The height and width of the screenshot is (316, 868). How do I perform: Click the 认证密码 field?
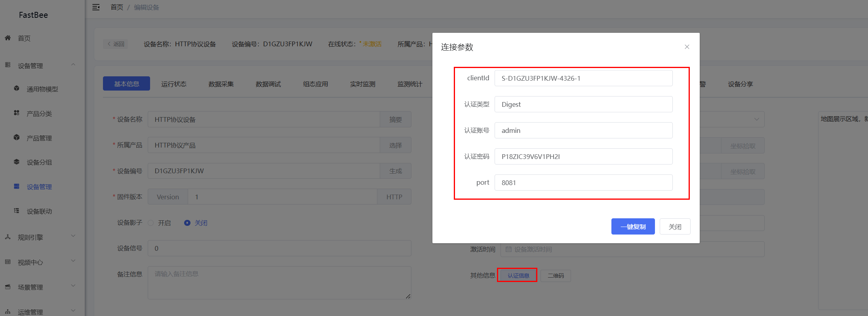click(583, 157)
